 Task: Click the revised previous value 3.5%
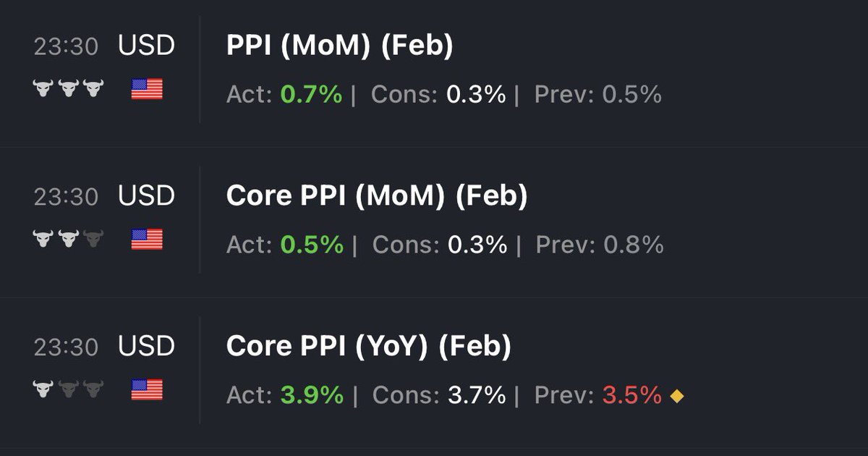pos(632,395)
